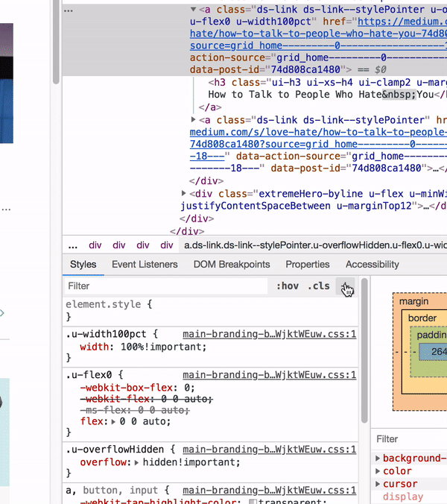Click the content size box showing 264
Viewport: 447px width, 504px height.
coord(433,352)
